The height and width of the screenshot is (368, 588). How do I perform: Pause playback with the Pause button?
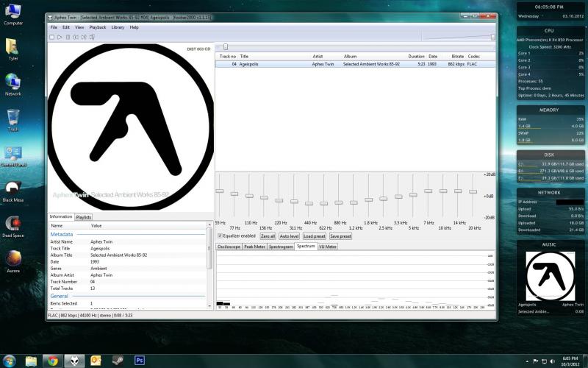tap(68, 38)
